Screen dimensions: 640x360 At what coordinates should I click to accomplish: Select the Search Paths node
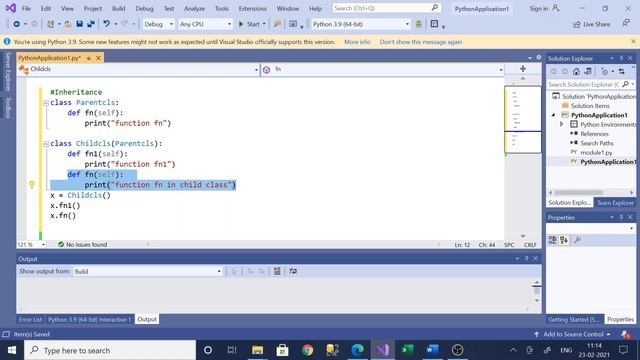pos(597,143)
